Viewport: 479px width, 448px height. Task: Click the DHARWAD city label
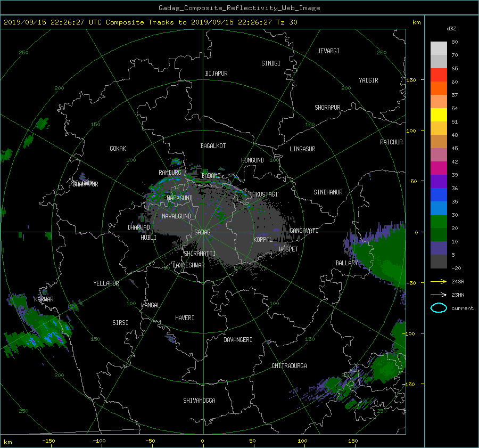pyautogui.click(x=139, y=227)
